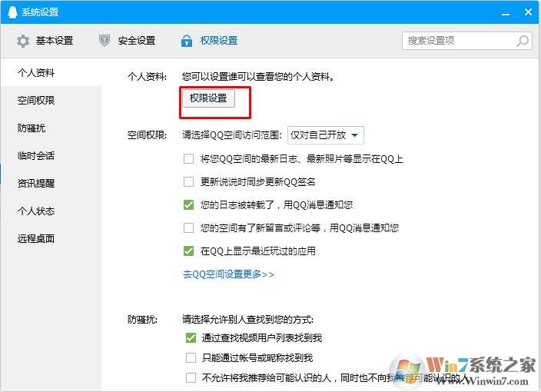Viewport: 541px width, 392px height.
Task: Uncheck 您的日志被转载了，用QQ消息通知您
Action: click(x=188, y=205)
